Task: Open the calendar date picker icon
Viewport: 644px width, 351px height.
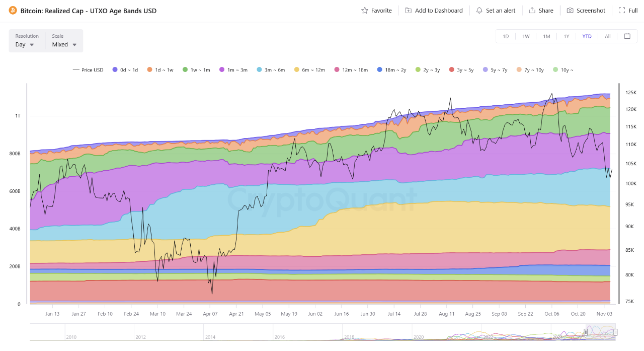Action: tap(627, 36)
